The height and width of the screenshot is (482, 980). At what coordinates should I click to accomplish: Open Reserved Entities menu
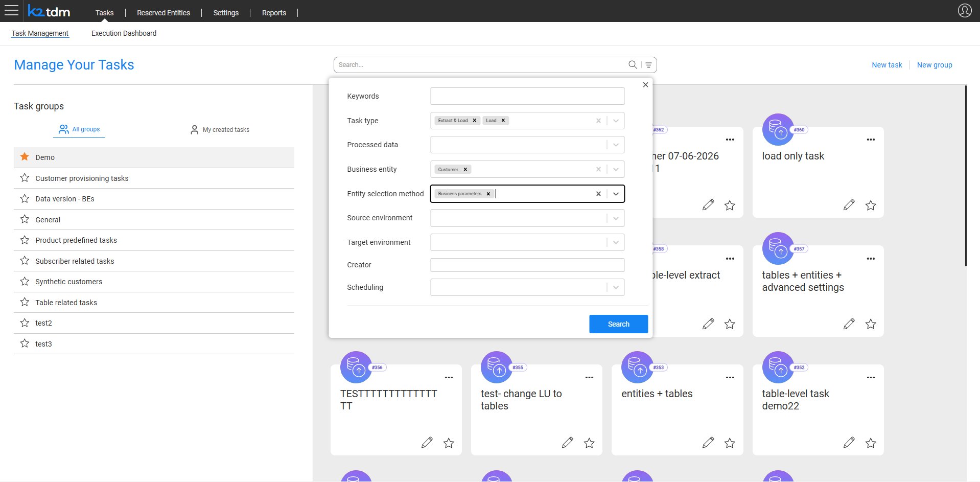164,13
